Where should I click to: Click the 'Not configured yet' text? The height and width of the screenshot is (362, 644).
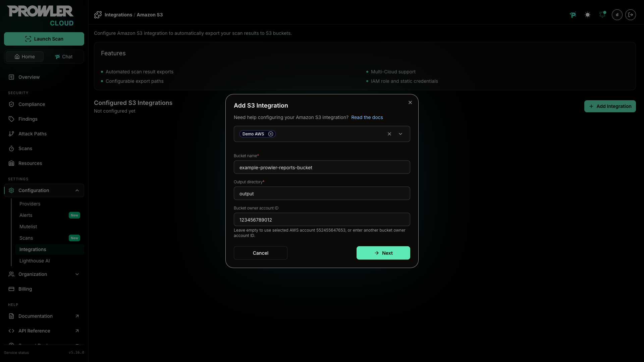coord(115,111)
